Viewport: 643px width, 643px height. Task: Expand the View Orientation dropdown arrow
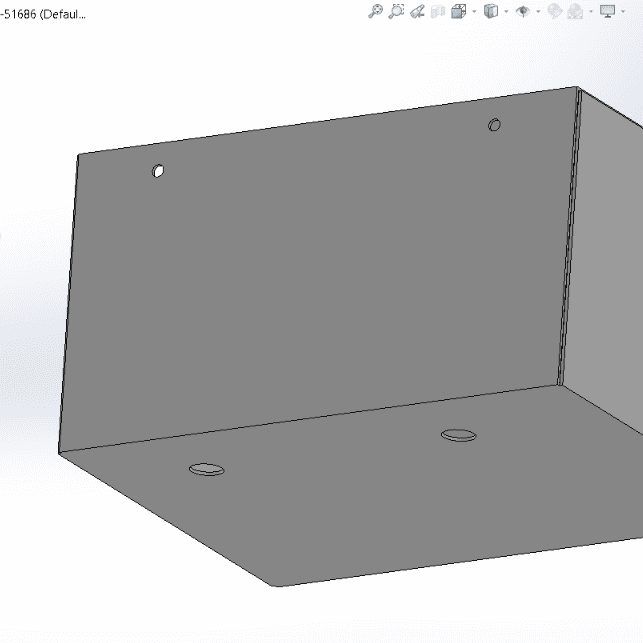click(x=473, y=12)
